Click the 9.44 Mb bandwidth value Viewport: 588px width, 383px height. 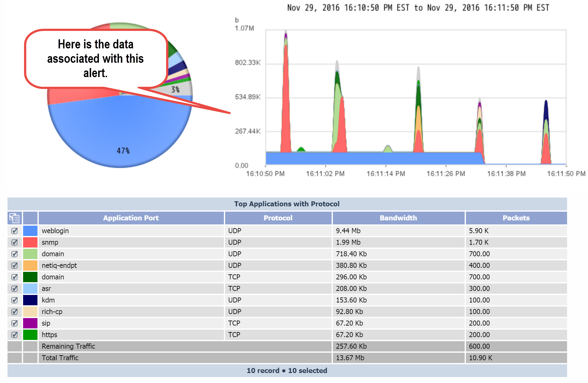tap(348, 231)
